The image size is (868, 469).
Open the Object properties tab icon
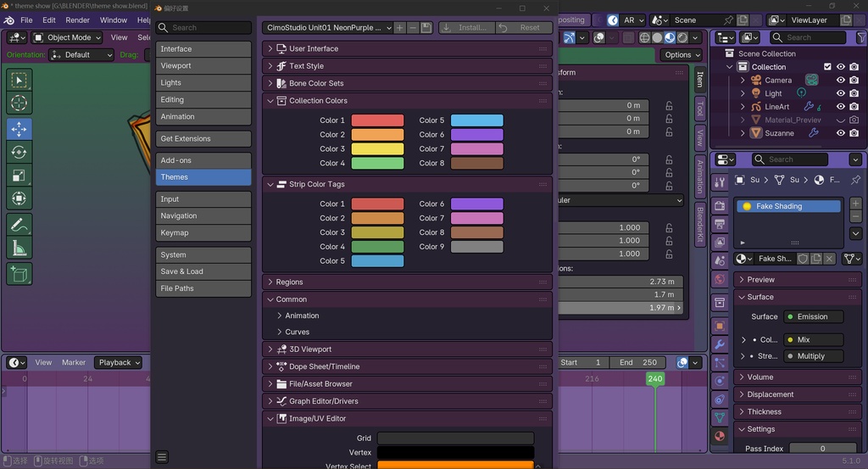click(x=720, y=327)
